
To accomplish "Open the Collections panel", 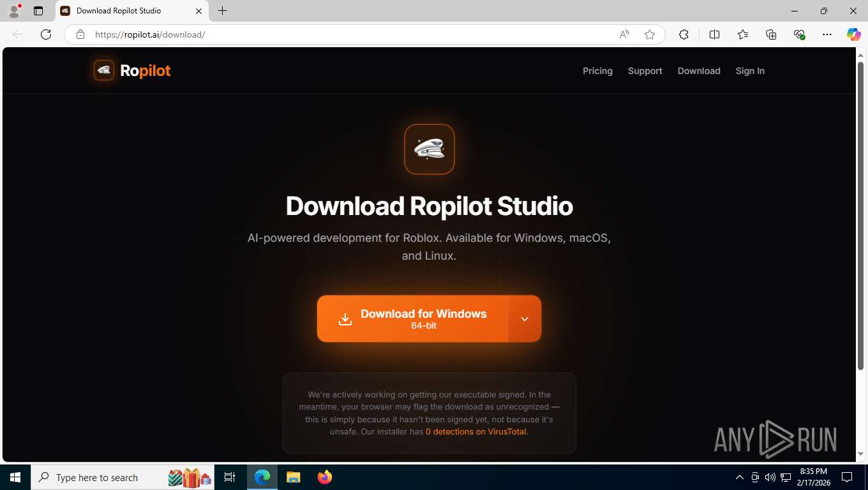I will (x=771, y=34).
